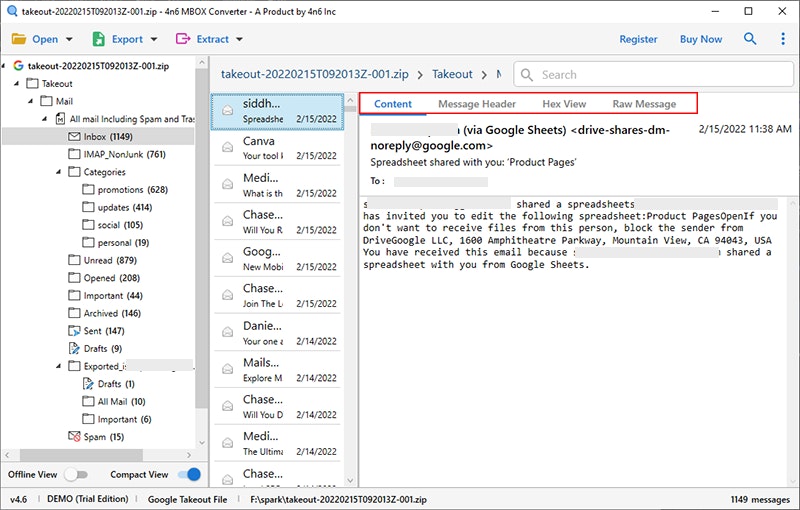The height and width of the screenshot is (510, 800).
Task: Click the envelope icon of Danie... message
Action: pos(228,332)
